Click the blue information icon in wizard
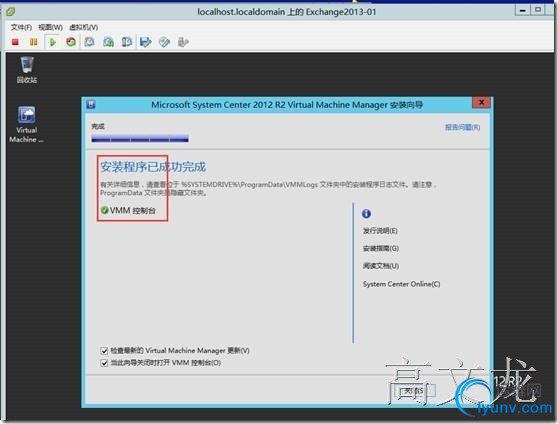Viewport: 558px width, 424px height. pos(366,214)
